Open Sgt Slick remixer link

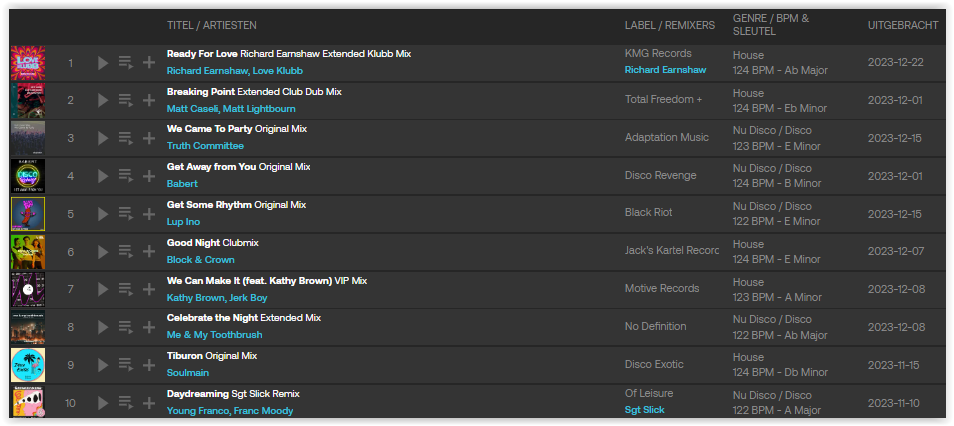pyautogui.click(x=644, y=410)
